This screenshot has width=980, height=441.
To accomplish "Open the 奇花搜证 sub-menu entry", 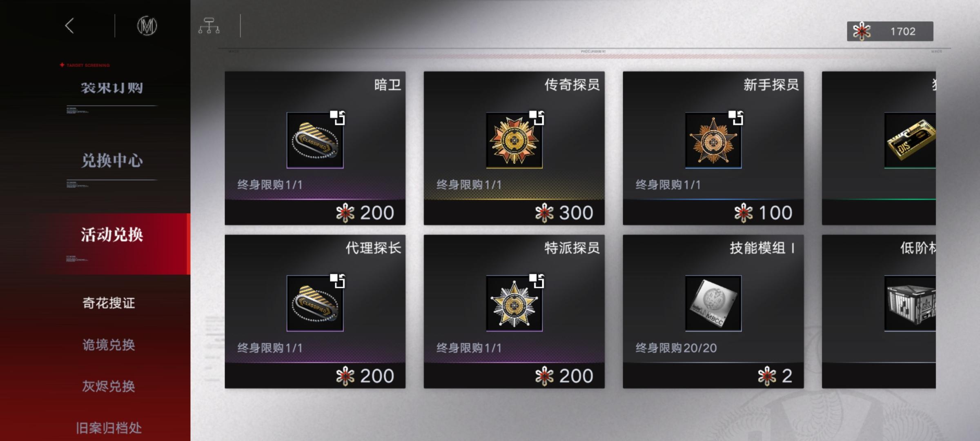I will click(109, 303).
